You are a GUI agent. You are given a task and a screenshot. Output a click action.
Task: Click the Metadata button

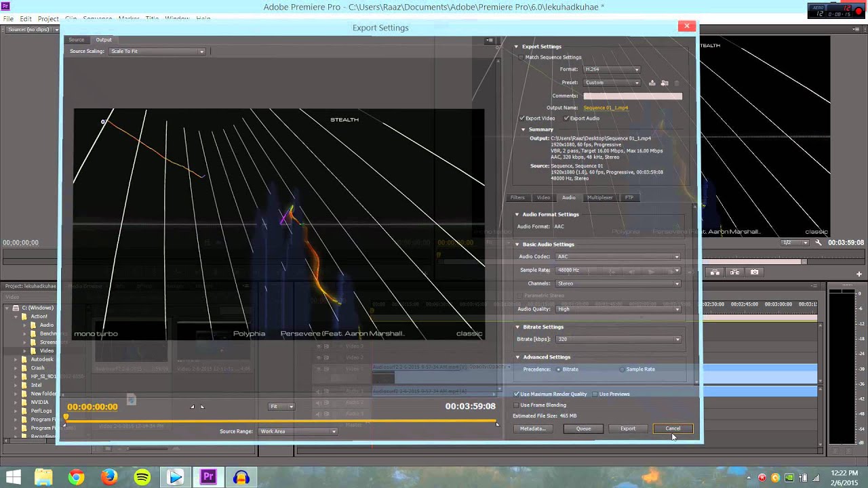tap(532, 428)
